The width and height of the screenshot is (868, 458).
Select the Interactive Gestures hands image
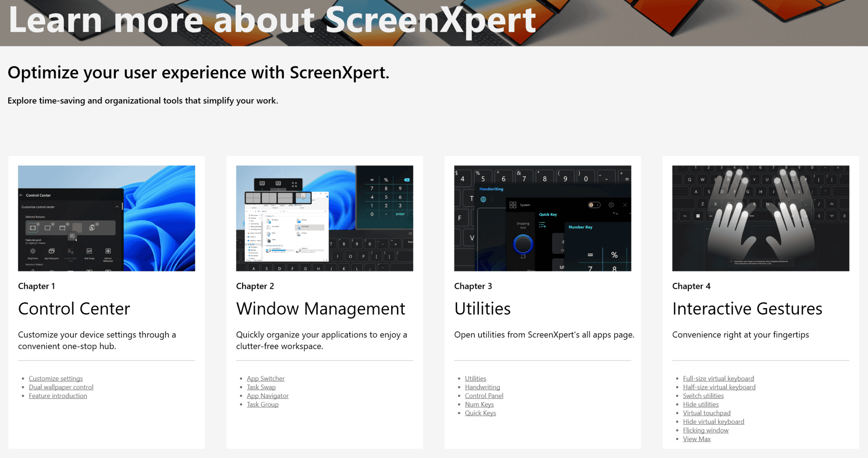coord(760,218)
